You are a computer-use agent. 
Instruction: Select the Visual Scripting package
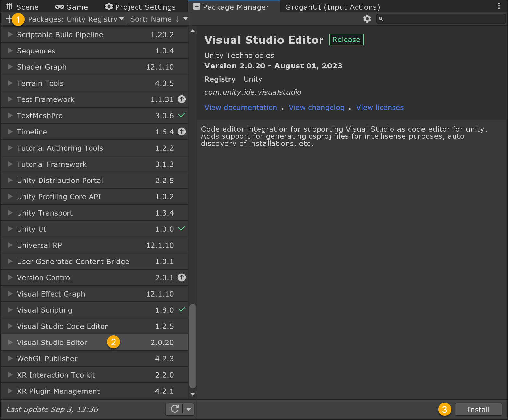pos(94,310)
